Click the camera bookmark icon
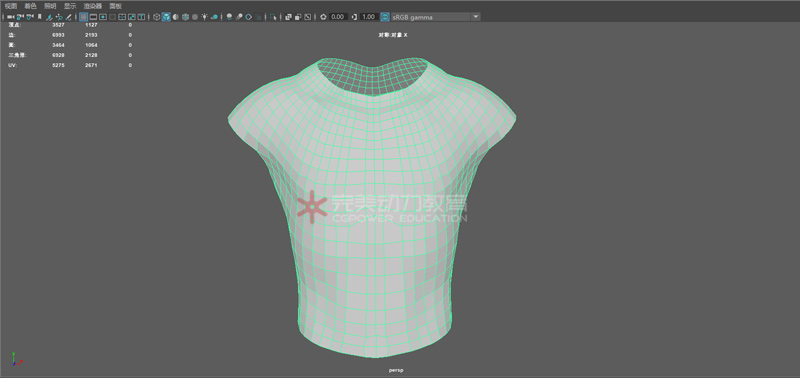The image size is (800, 378). (40, 17)
